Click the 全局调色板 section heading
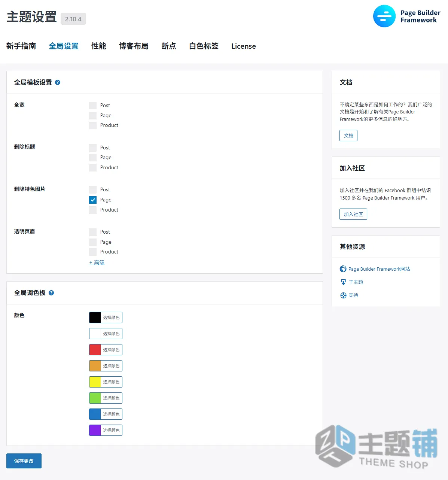 [30, 293]
